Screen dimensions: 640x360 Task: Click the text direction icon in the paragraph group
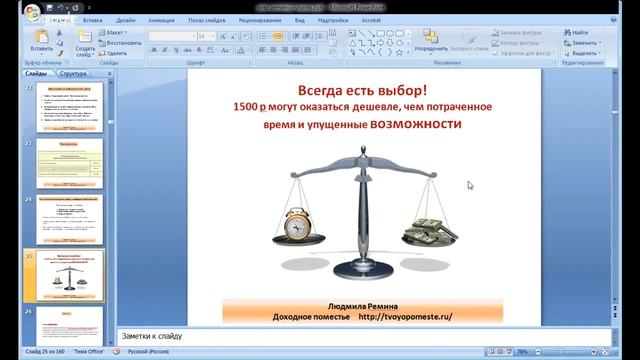333,33
